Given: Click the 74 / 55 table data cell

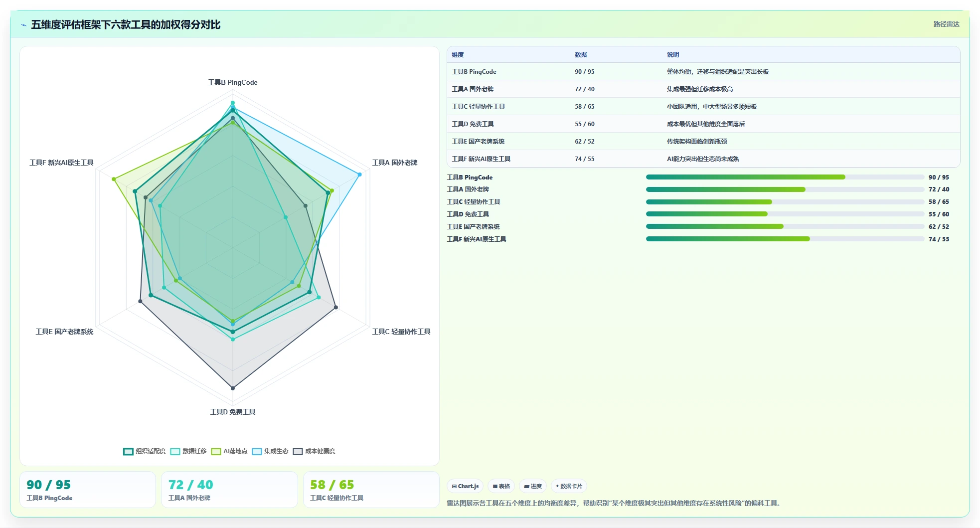Looking at the screenshot, I should tap(585, 159).
